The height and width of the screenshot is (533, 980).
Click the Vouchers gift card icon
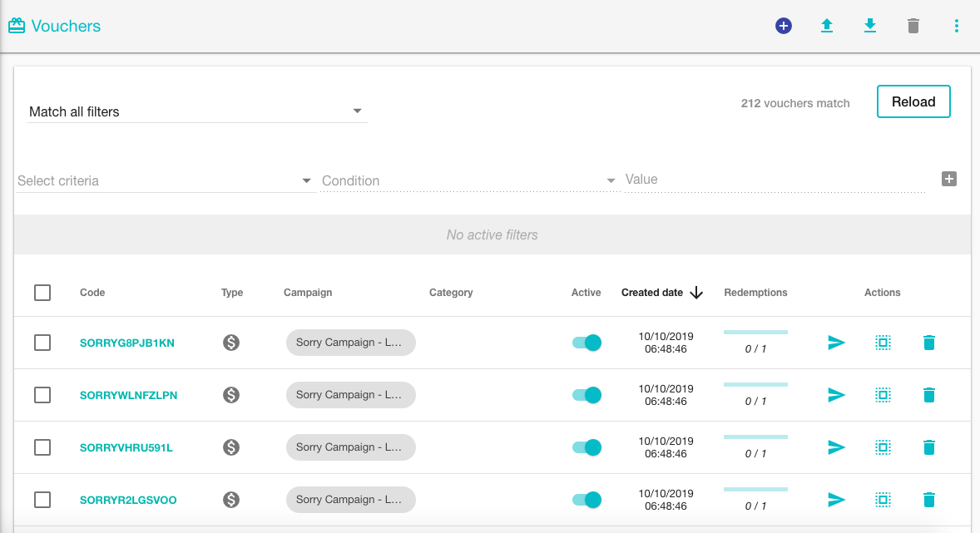pyautogui.click(x=17, y=26)
